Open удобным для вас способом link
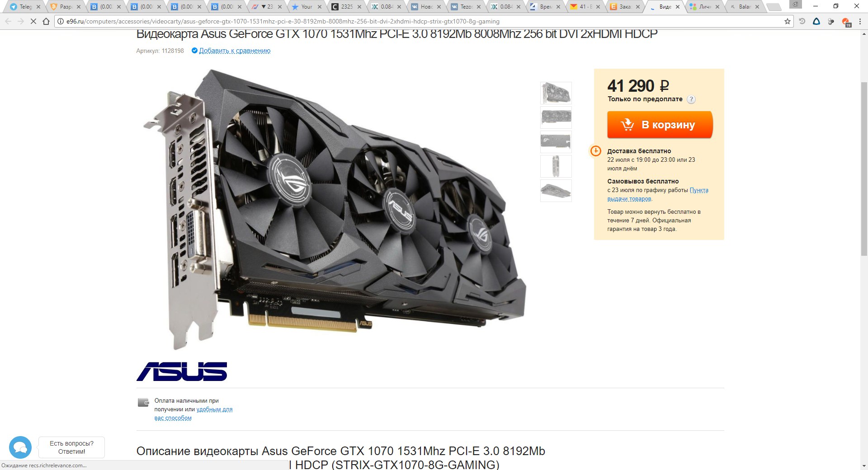 (193, 414)
